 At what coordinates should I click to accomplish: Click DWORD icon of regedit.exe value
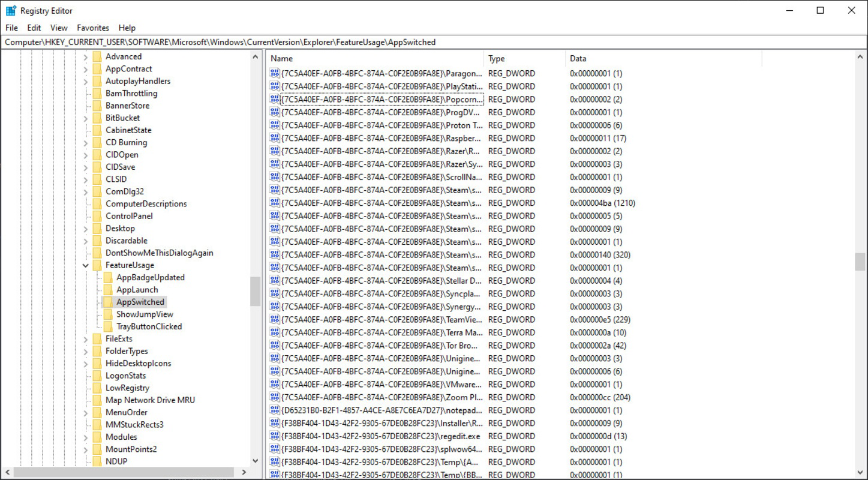tap(275, 436)
